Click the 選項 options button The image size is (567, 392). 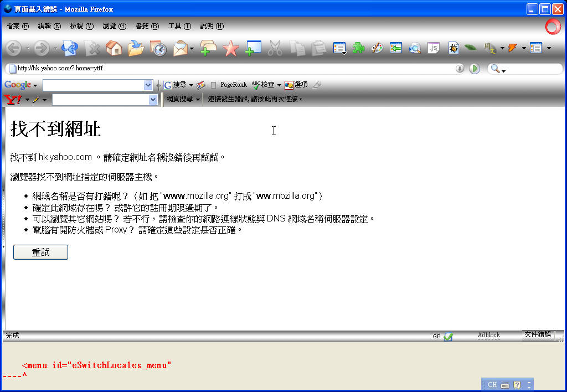(296, 85)
